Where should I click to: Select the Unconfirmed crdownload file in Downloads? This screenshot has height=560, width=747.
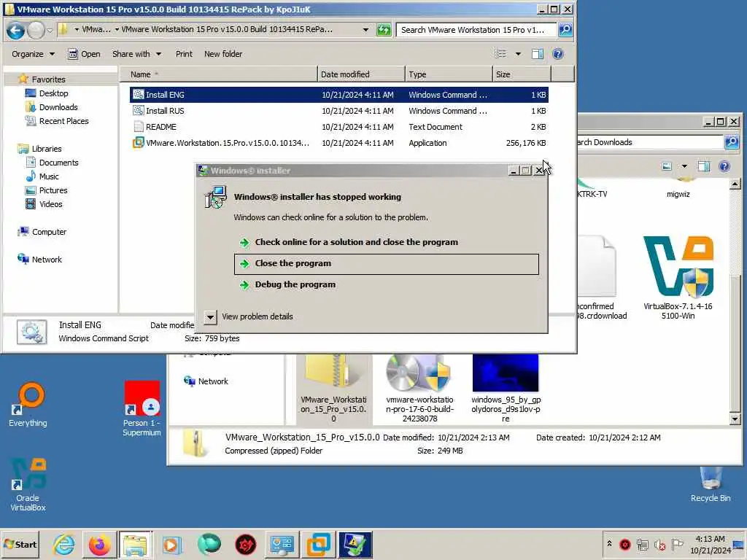(601, 278)
